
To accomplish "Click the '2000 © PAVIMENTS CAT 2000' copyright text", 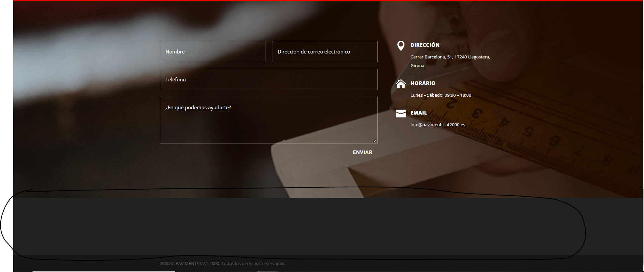I will point(222,263).
